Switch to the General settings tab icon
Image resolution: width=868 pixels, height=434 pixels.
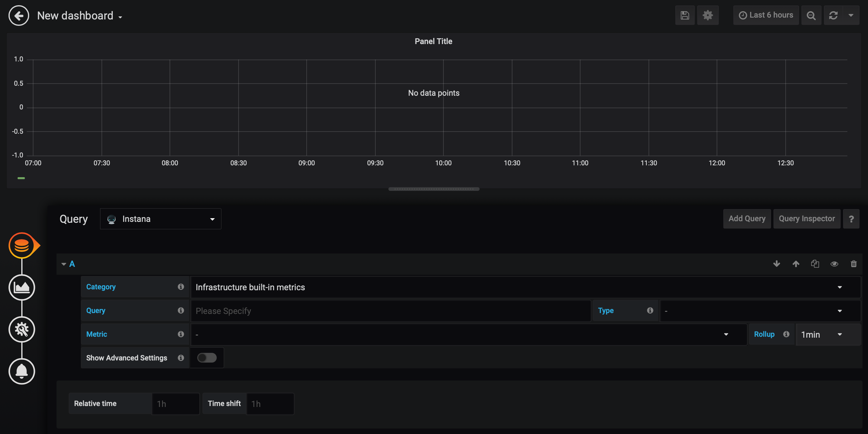(x=22, y=329)
